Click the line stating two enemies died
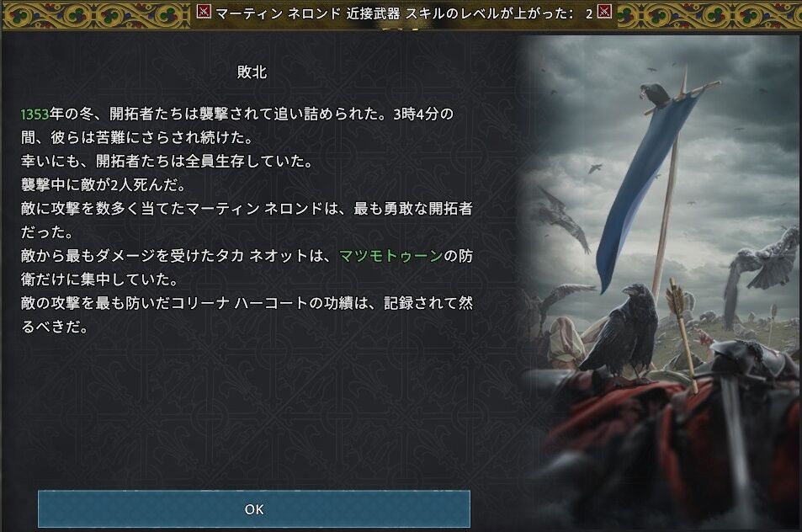Viewport: 802px width, 532px height. [103, 184]
